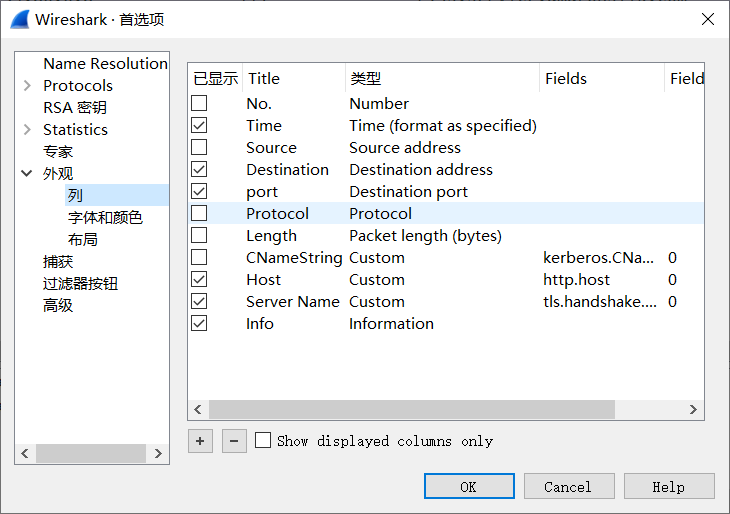
Task: Select Statistics in the preferences tree
Action: [75, 129]
